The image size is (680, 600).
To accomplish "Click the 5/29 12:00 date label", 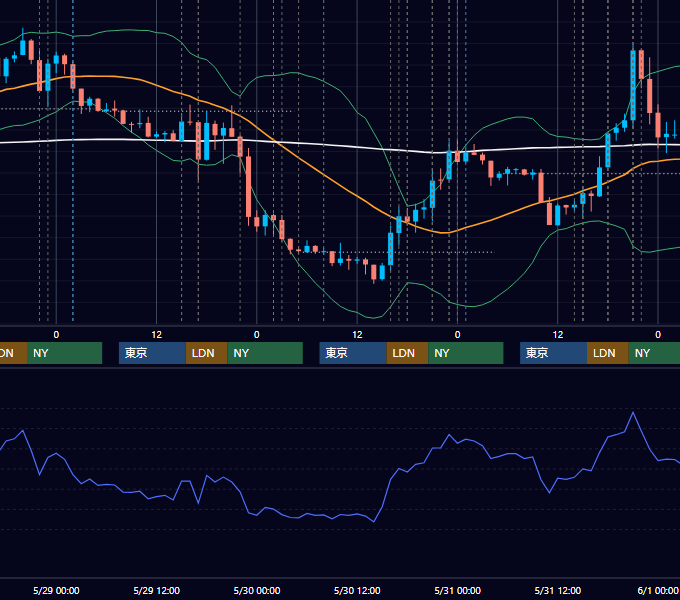I will [157, 590].
